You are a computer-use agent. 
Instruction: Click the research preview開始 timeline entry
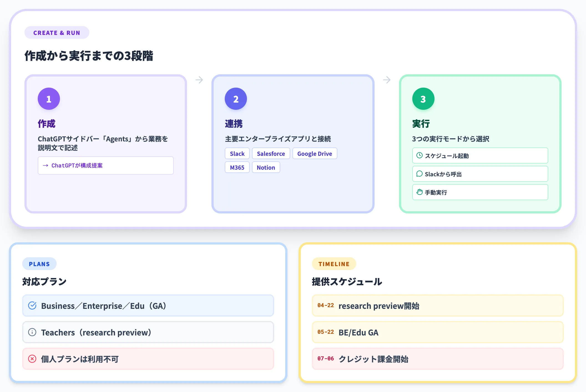438,306
